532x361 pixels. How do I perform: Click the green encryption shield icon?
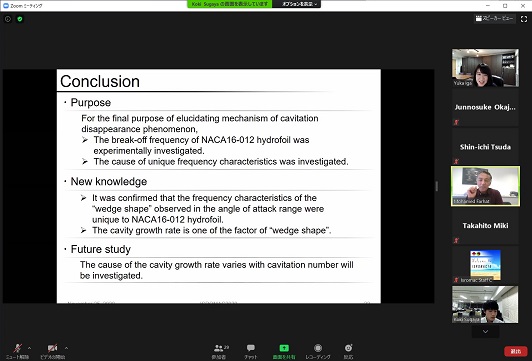20,19
